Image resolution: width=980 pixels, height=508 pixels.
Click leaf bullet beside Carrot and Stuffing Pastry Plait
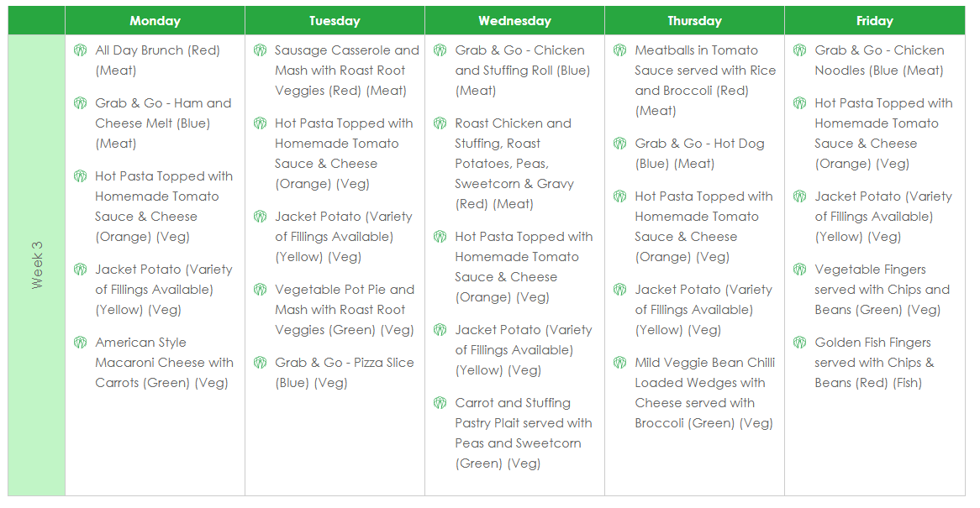[440, 403]
